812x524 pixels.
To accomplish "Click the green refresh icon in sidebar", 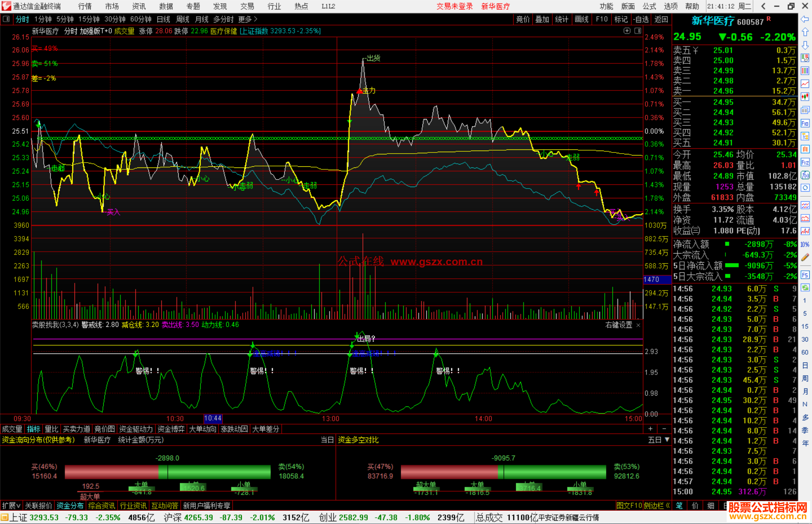I will pos(805,288).
